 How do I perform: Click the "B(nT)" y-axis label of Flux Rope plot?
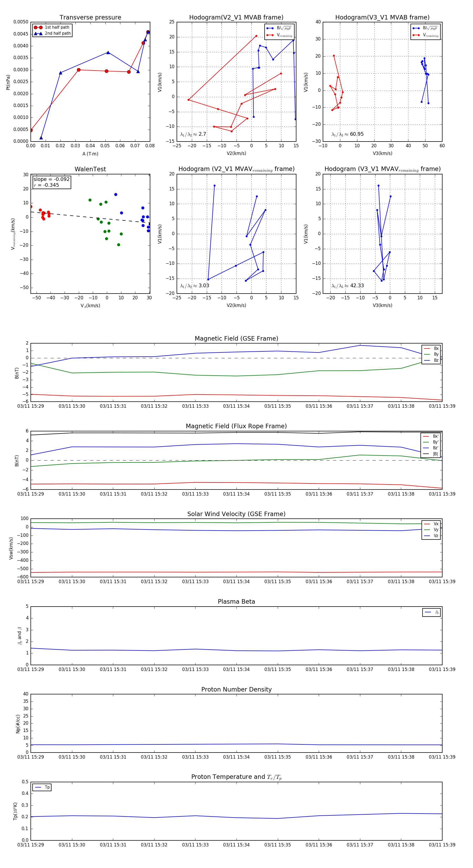pos(17,461)
